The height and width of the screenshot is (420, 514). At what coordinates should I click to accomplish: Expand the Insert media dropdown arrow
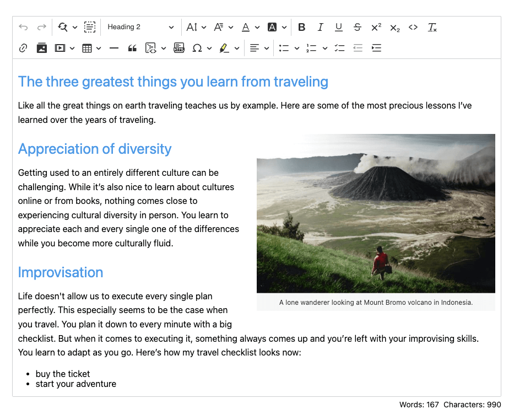72,49
